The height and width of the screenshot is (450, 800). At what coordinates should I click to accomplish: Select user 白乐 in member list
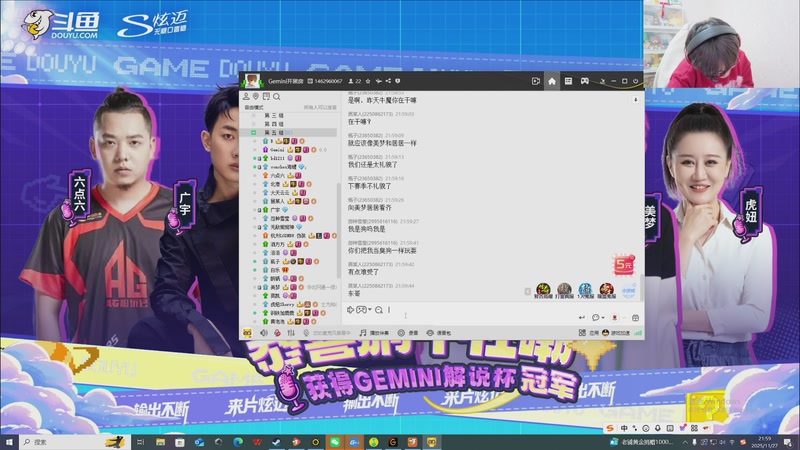pos(275,270)
